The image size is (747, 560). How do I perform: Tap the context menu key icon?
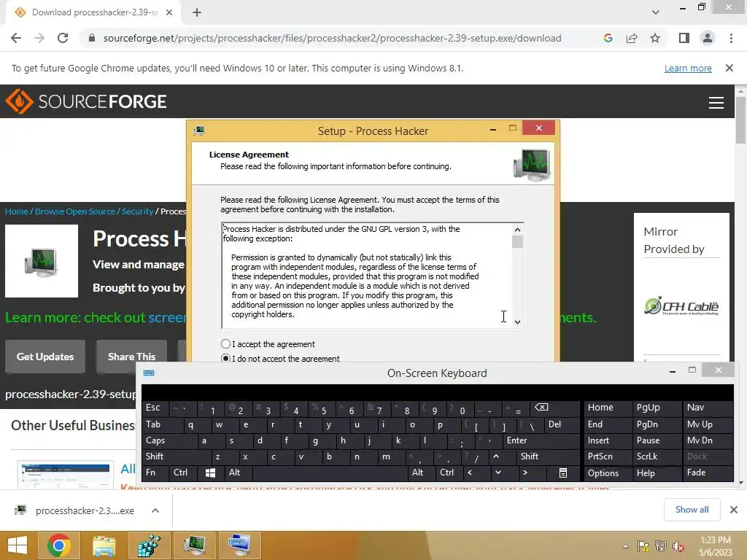coord(563,472)
